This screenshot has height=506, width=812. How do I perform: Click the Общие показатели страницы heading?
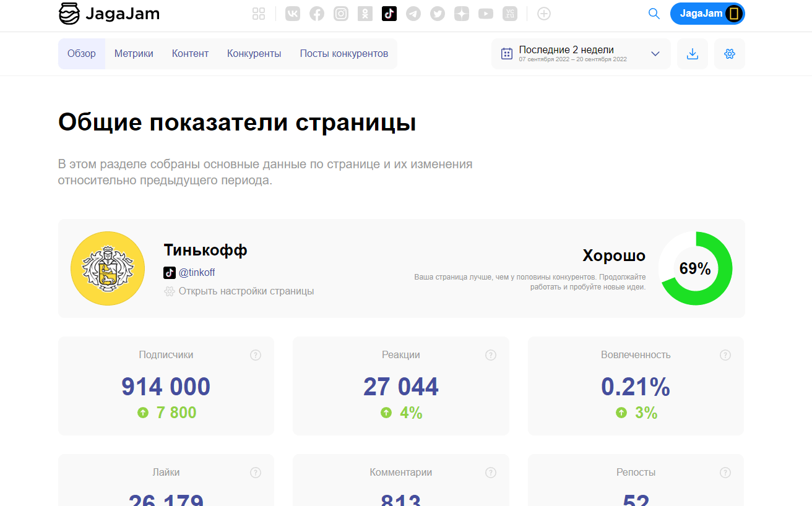pyautogui.click(x=237, y=122)
